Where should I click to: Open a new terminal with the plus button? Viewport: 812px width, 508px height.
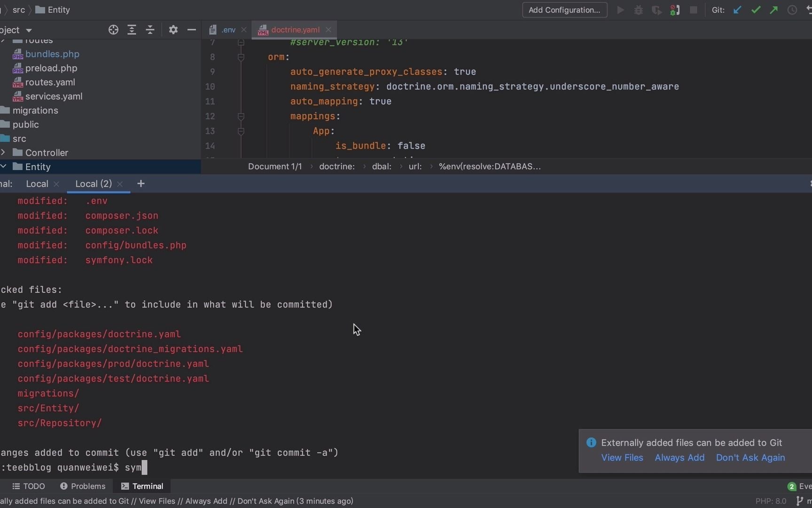(141, 184)
